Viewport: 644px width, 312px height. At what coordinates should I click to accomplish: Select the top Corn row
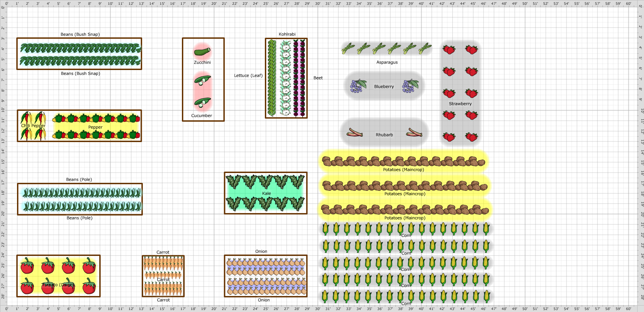click(406, 229)
